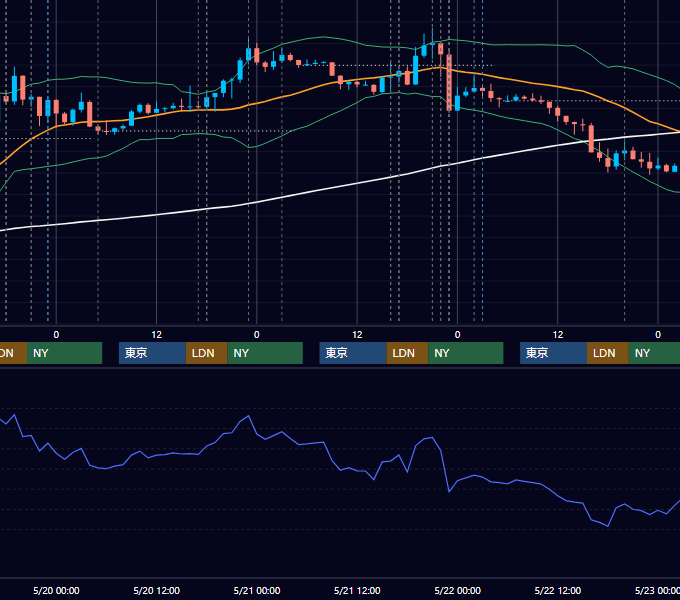Click the 5/21 00:00 date label

pyautogui.click(x=257, y=590)
